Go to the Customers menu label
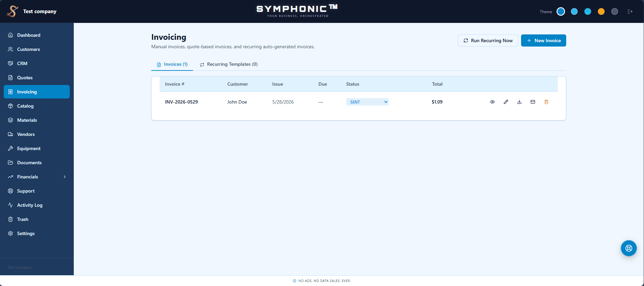Image resolution: width=644 pixels, height=286 pixels. [x=29, y=49]
